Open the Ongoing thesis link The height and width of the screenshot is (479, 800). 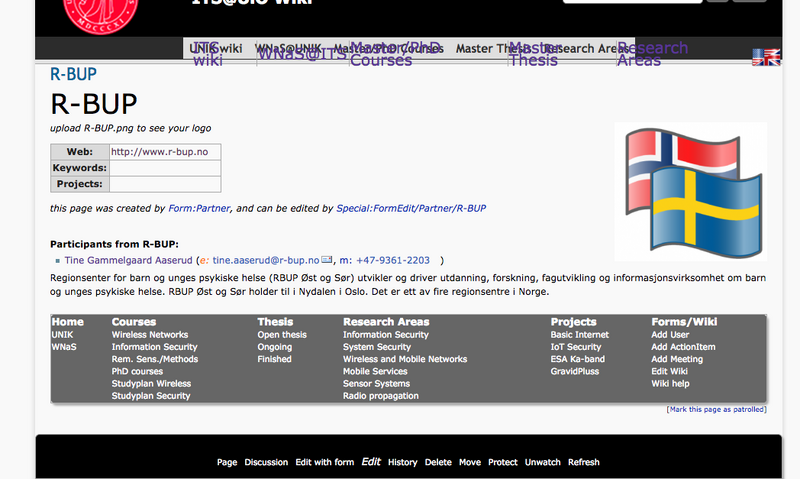pyautogui.click(x=274, y=347)
